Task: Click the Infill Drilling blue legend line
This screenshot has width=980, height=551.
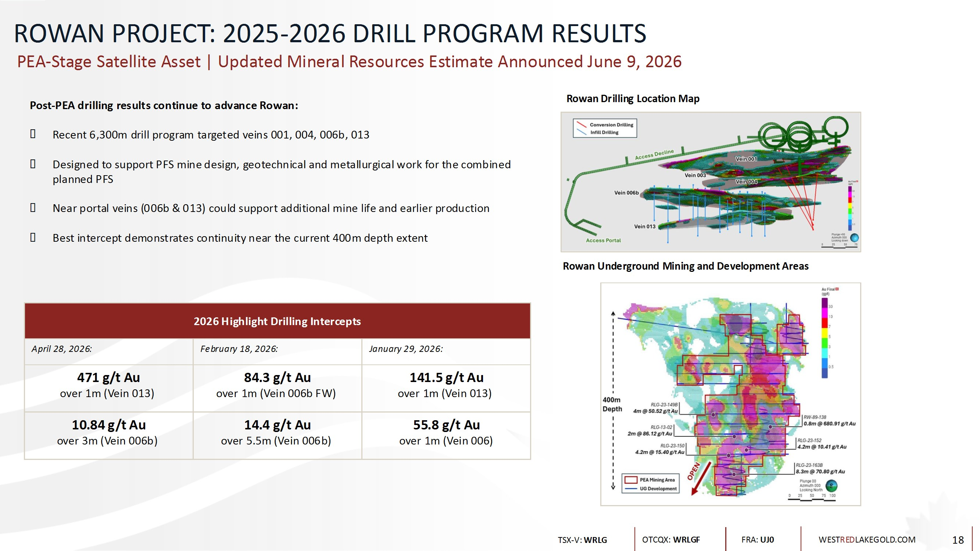Action: point(581,132)
